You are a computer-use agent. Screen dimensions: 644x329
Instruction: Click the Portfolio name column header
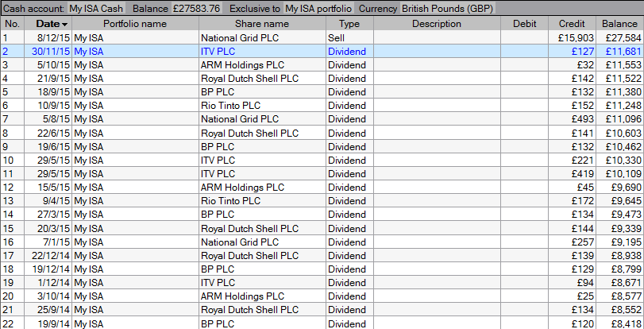click(135, 24)
